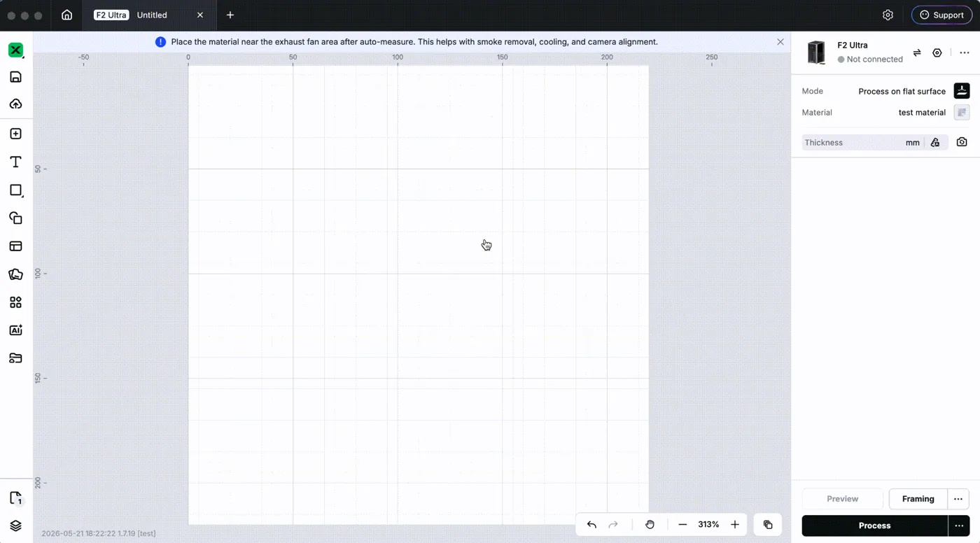This screenshot has width=980, height=543.
Task: Dismiss the exhaust fan info banner
Action: click(x=780, y=42)
